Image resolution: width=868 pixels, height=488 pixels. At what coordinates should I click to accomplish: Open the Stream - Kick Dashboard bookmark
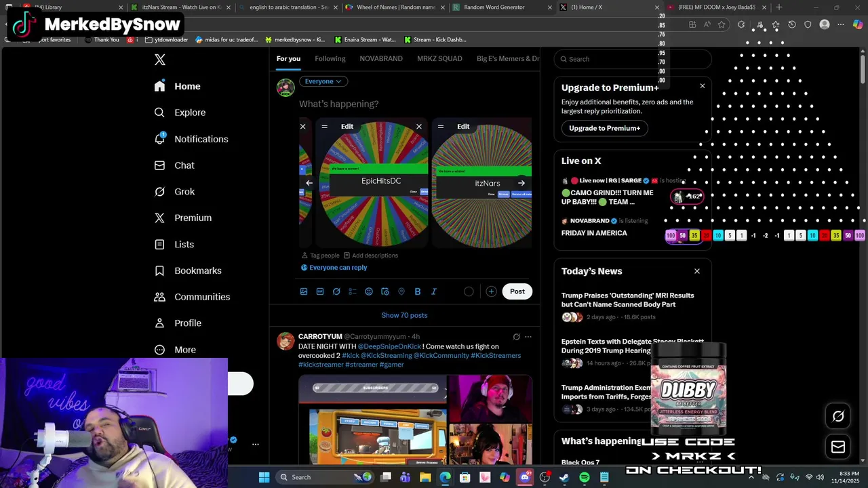(x=435, y=40)
